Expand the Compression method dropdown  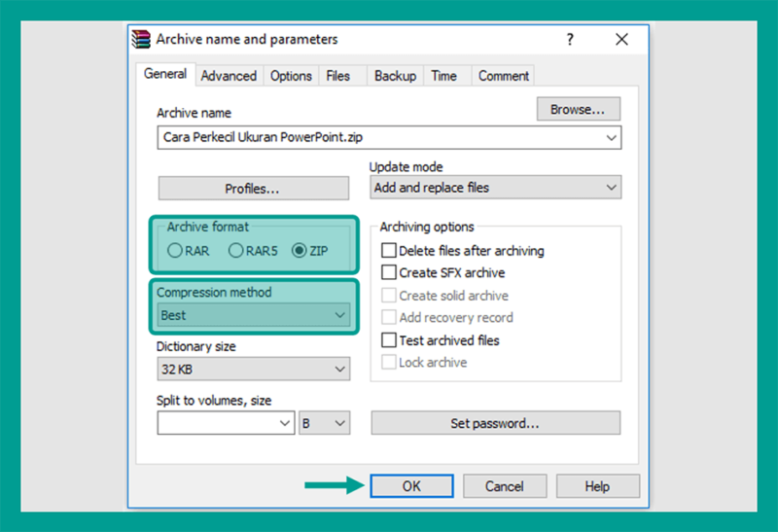pyautogui.click(x=254, y=315)
